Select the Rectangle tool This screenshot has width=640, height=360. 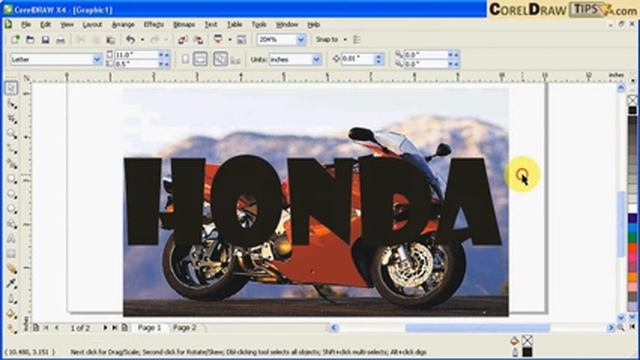coord(11,179)
